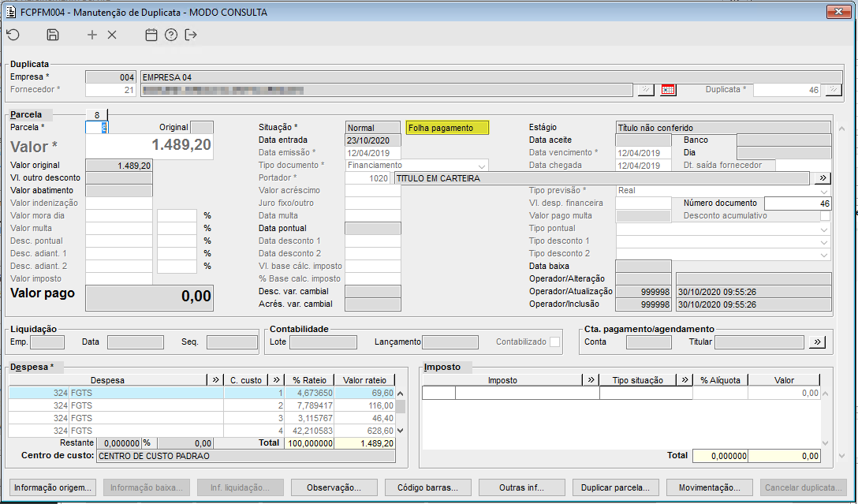Click the arrow button in Tipo situação column header

(x=685, y=380)
